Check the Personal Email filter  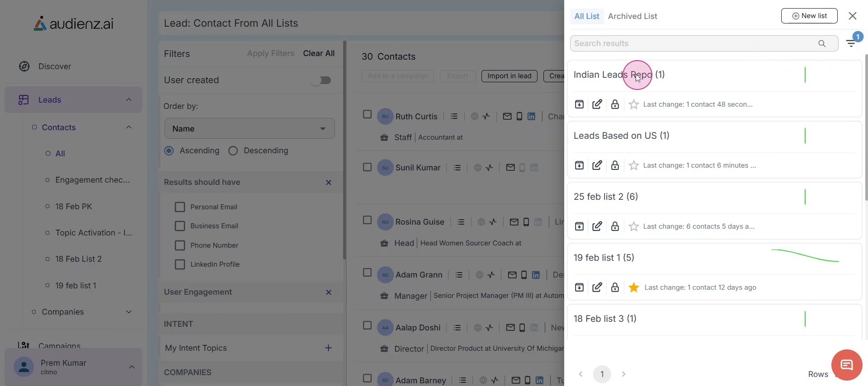coord(180,207)
